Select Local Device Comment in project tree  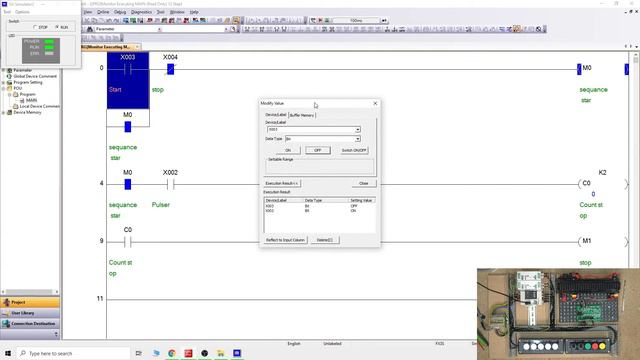40,106
